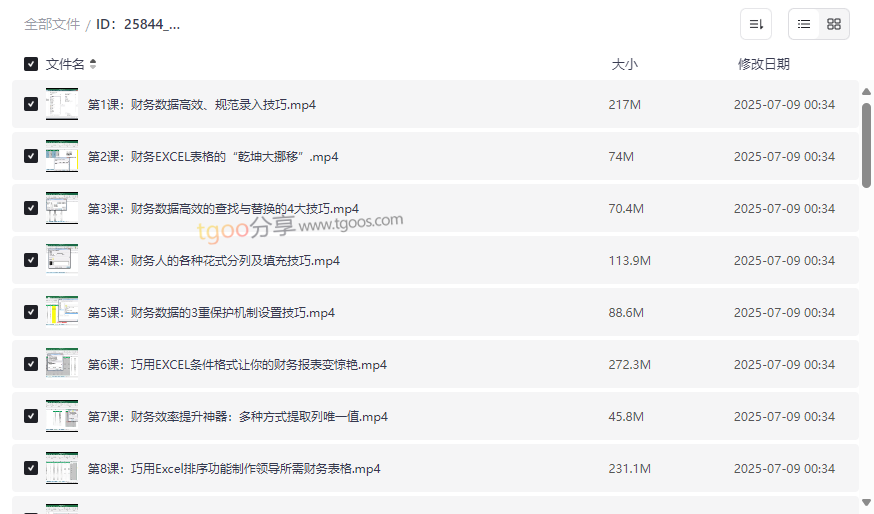Click the 第8课 video thumbnail
This screenshot has width=874, height=514.
(x=62, y=468)
